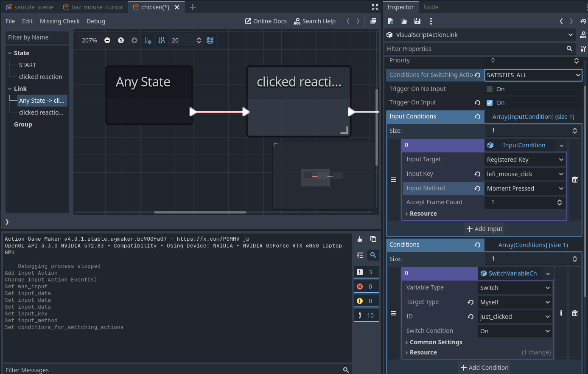Viewport: 588px width, 374px height.
Task: Focus the Filter by Name field
Action: coord(37,37)
